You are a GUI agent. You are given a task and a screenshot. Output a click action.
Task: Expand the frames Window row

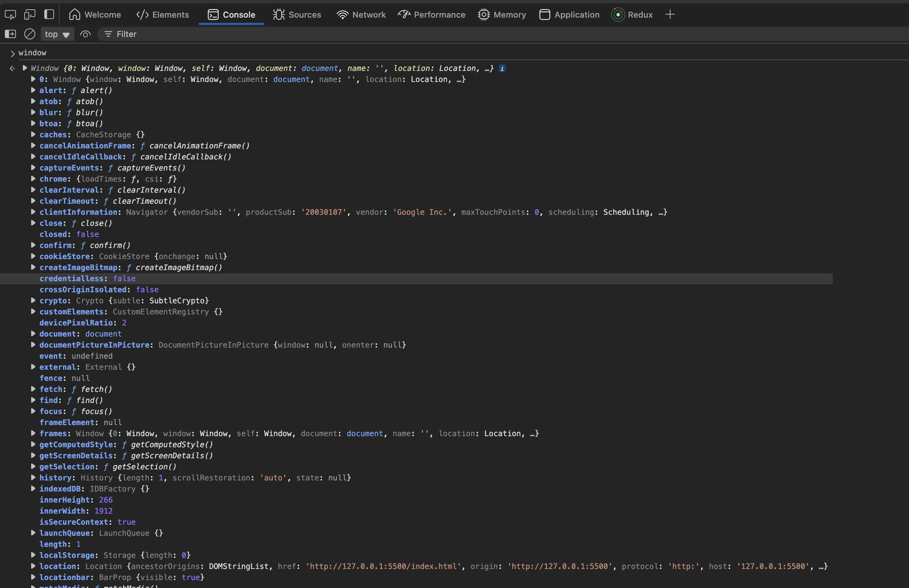pos(33,433)
